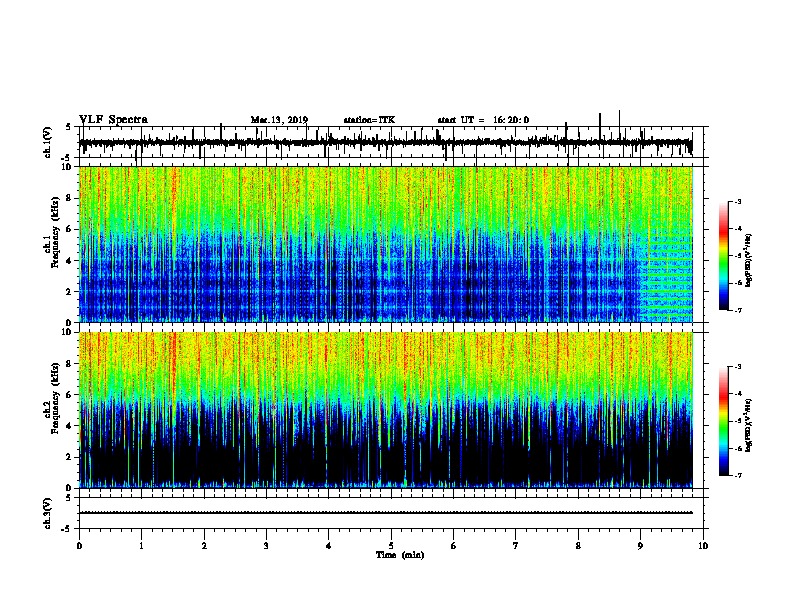Click inside the ch.2 frequency spectrogram panel

pos(385,410)
